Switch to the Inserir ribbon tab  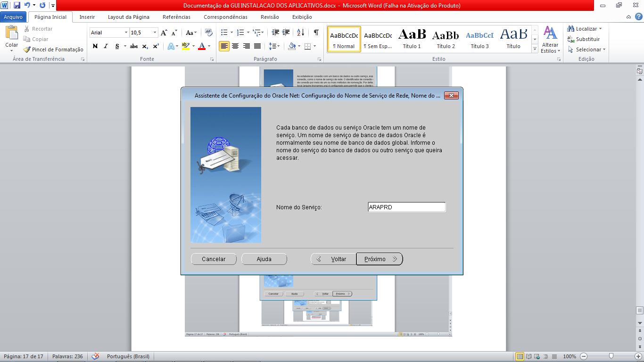(x=87, y=16)
